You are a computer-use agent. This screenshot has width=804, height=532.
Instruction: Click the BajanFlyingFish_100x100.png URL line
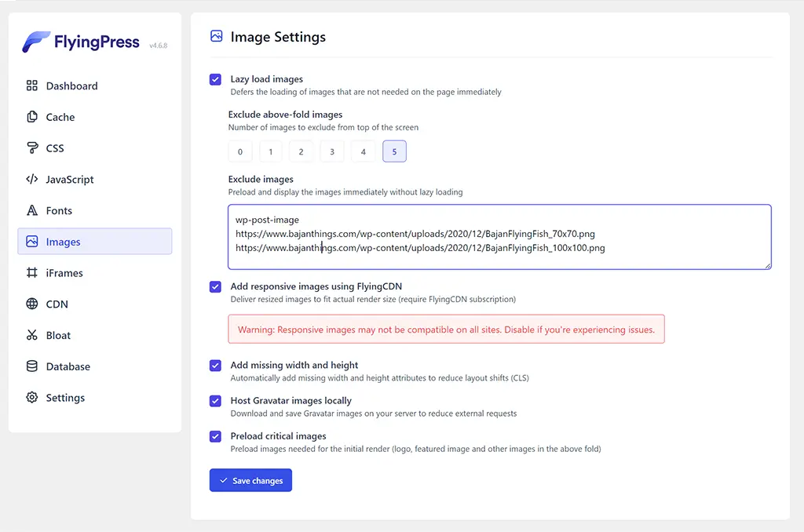pyautogui.click(x=420, y=248)
